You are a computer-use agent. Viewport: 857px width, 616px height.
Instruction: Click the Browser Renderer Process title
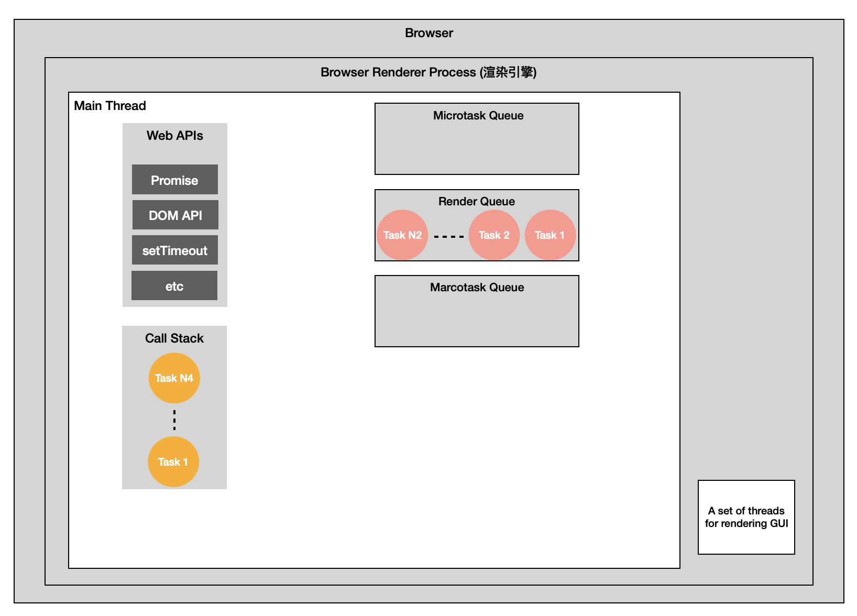coord(429,72)
